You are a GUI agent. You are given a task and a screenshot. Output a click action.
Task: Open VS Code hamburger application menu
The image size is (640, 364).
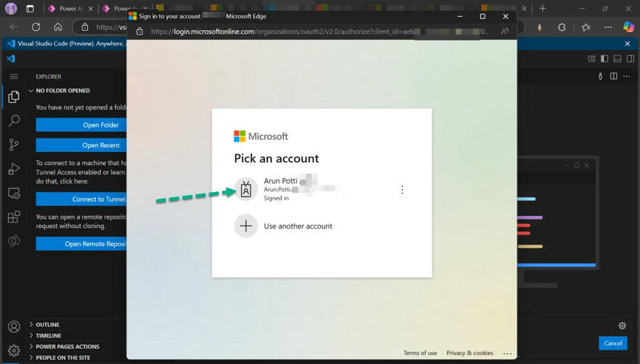[x=14, y=77]
